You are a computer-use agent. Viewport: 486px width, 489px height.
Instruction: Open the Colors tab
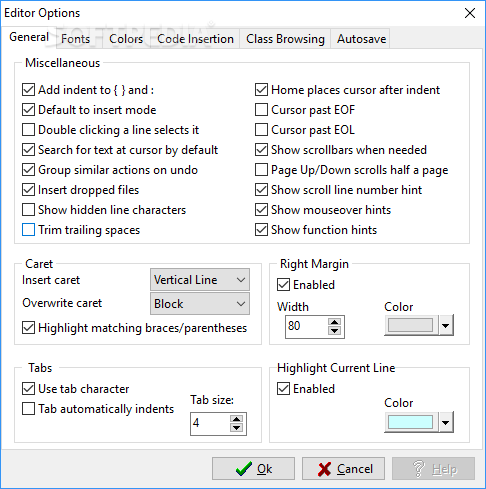pos(126,39)
